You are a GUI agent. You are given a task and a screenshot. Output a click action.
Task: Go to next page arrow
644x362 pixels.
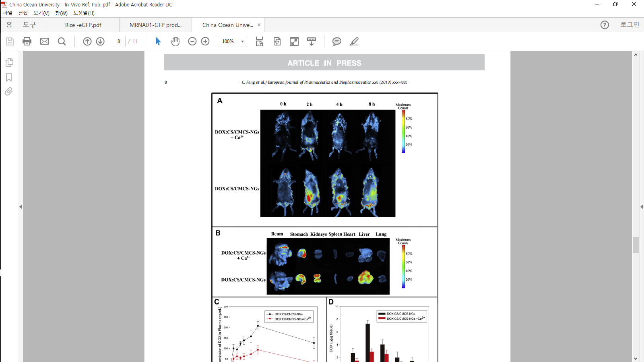100,41
